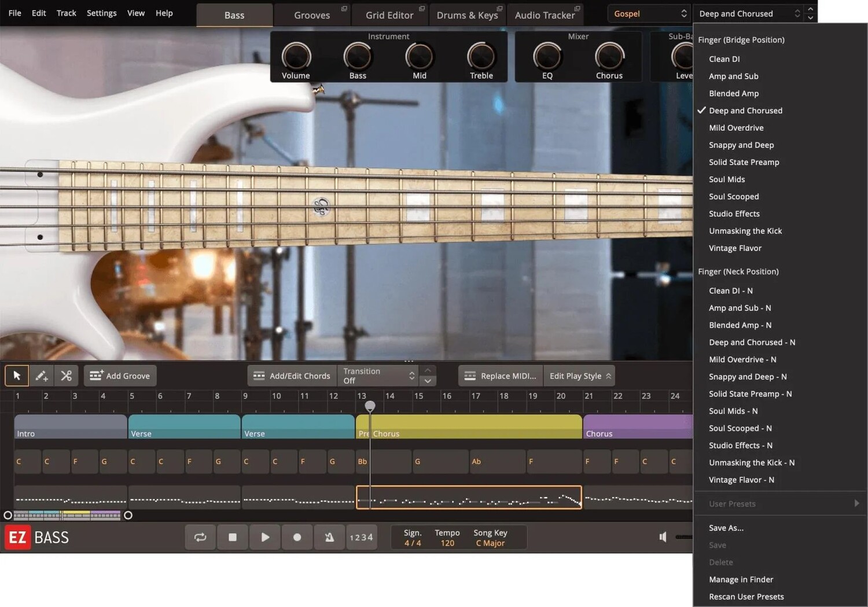The image size is (868, 607).
Task: Click the highlighted Pre Chorus MIDI clip
Action: 469,497
